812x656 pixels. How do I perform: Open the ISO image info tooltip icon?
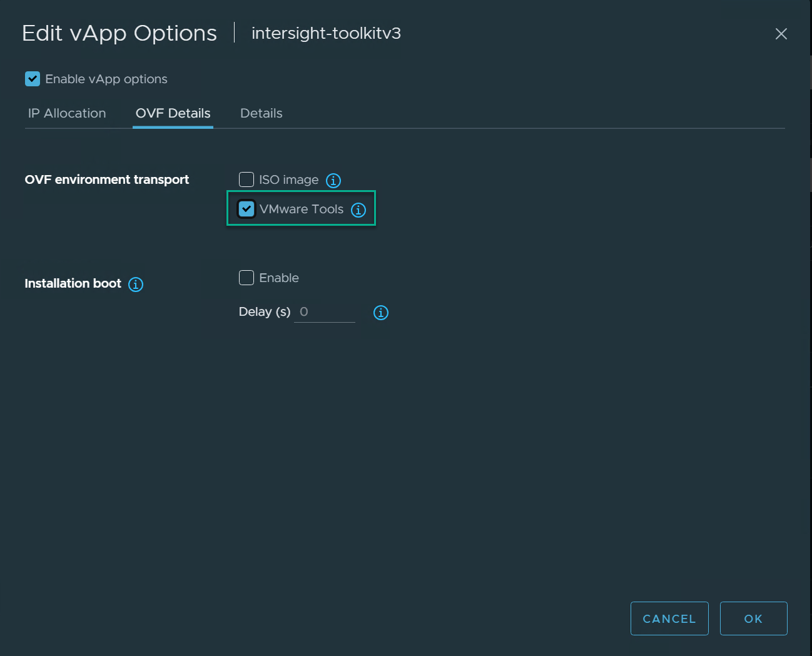tap(333, 181)
